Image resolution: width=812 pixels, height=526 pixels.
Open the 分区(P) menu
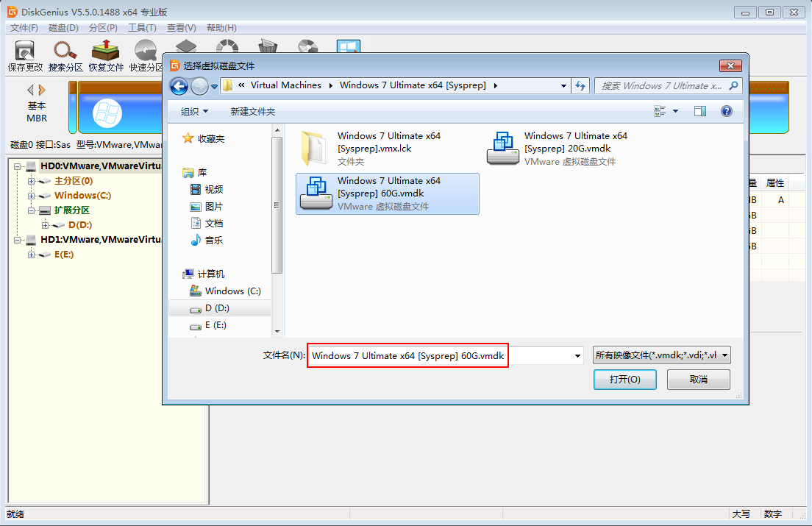pyautogui.click(x=103, y=27)
